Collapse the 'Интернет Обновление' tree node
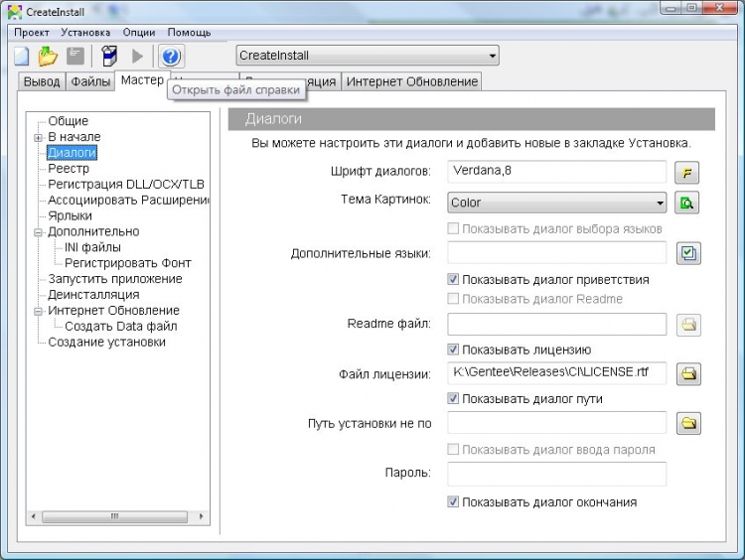The height and width of the screenshot is (560, 745). point(38,312)
